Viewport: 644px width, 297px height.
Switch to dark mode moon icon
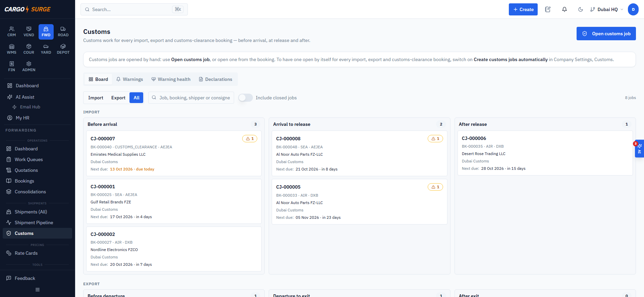click(x=581, y=9)
